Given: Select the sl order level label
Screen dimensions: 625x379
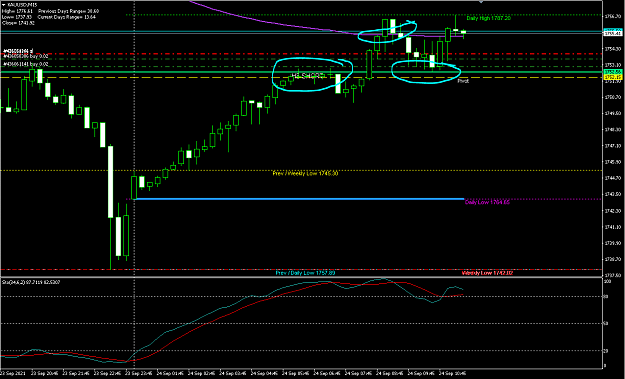Looking at the screenshot, I should pos(18,51).
